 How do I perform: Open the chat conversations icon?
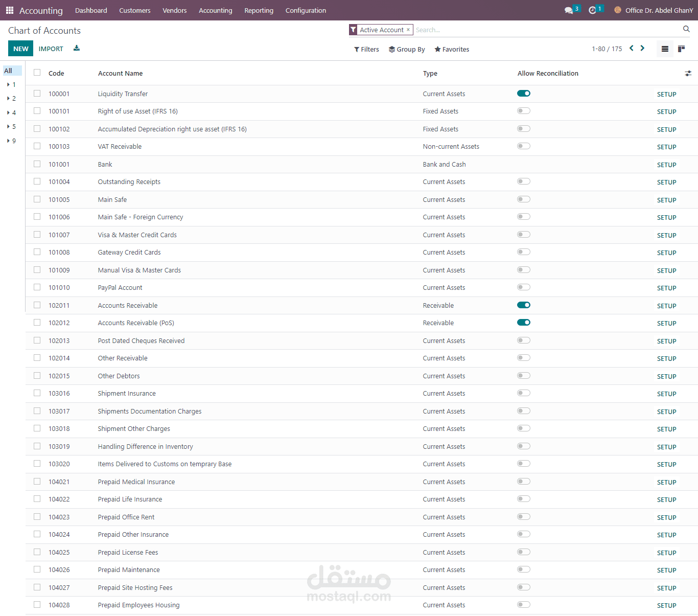pyautogui.click(x=569, y=10)
